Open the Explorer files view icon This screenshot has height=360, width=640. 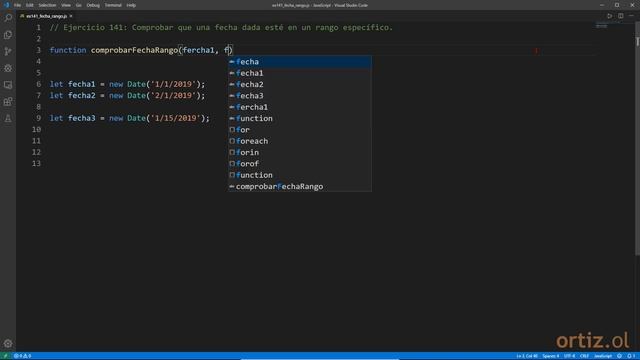(8, 35)
